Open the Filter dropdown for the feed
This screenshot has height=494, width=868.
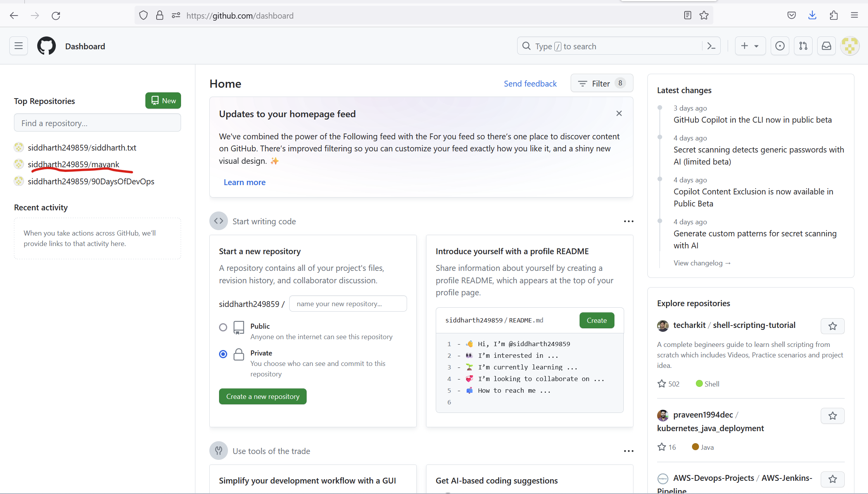[x=602, y=83]
